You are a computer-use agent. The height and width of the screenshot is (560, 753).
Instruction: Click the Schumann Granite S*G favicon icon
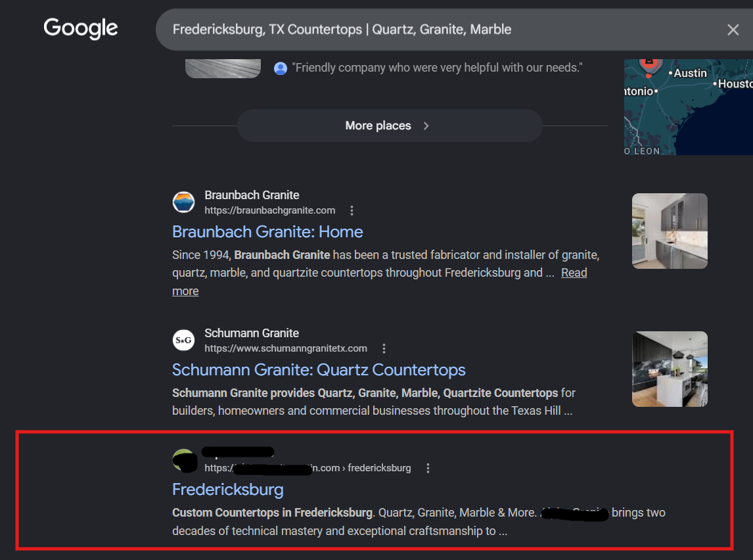[x=183, y=340]
